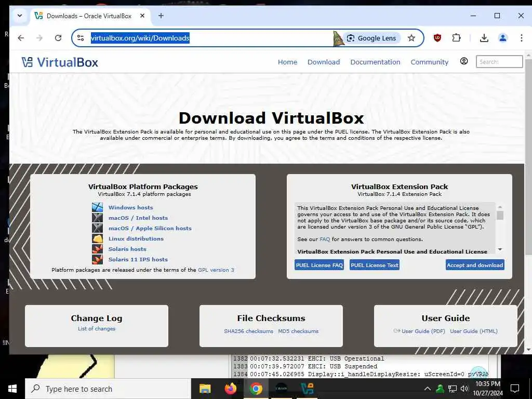Viewport: 532px width, 399px height.
Task: Click the user account icon on site header
Action: pyautogui.click(x=464, y=61)
